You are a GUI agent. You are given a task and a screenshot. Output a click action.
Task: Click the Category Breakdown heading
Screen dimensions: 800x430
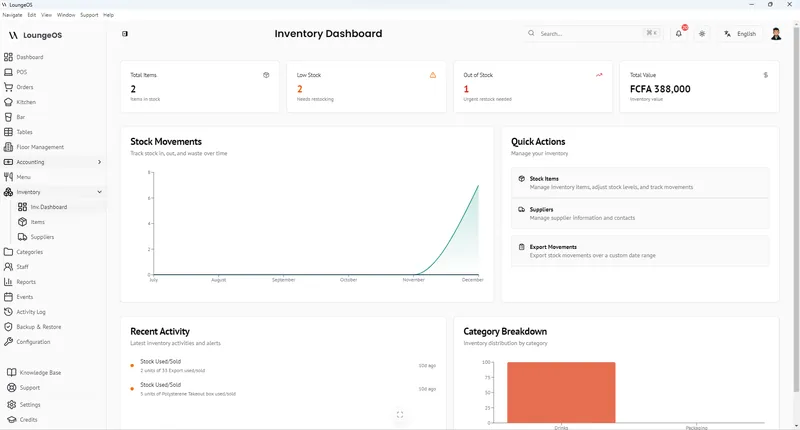point(505,332)
